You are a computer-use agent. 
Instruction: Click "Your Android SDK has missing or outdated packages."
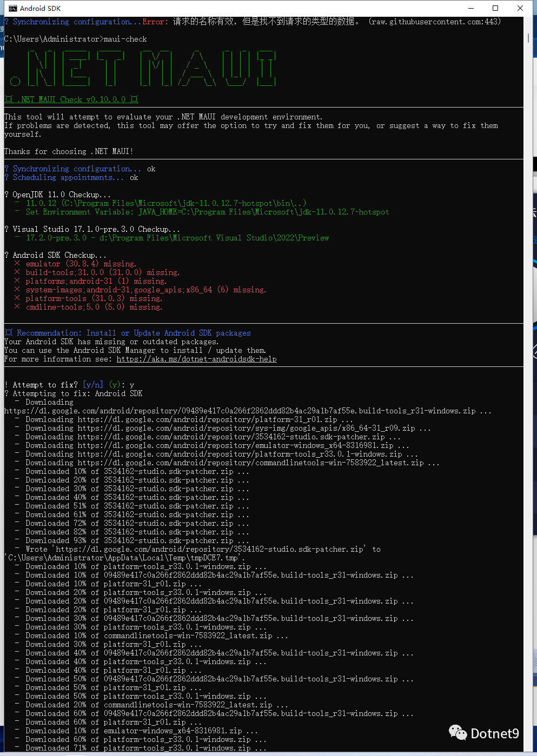point(111,342)
